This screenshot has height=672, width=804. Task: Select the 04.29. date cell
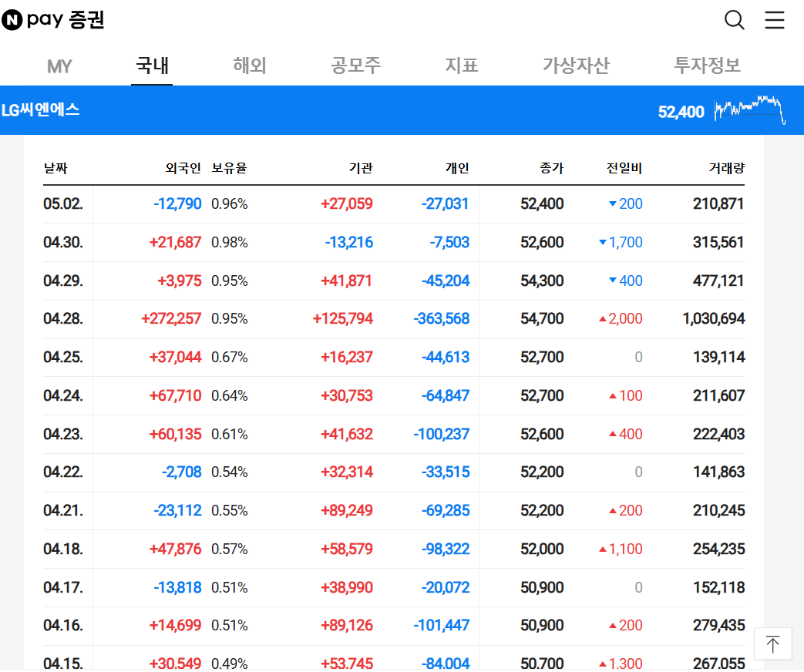tap(63, 281)
